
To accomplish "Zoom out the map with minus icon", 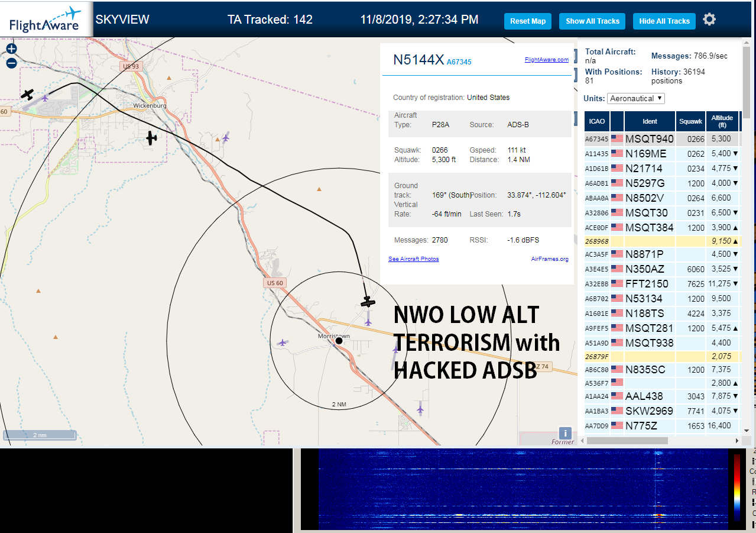I will click(x=11, y=63).
